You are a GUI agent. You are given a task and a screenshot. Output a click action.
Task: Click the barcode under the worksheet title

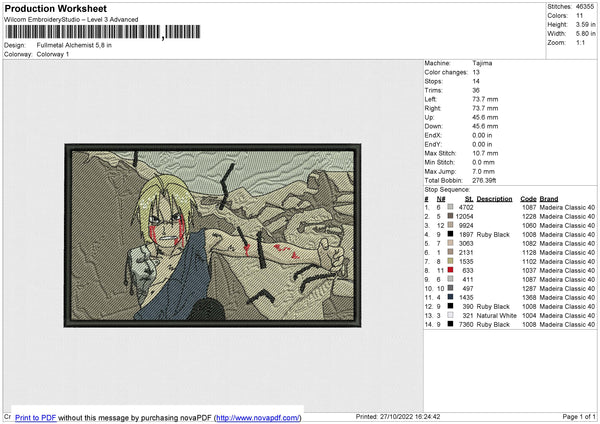103,32
